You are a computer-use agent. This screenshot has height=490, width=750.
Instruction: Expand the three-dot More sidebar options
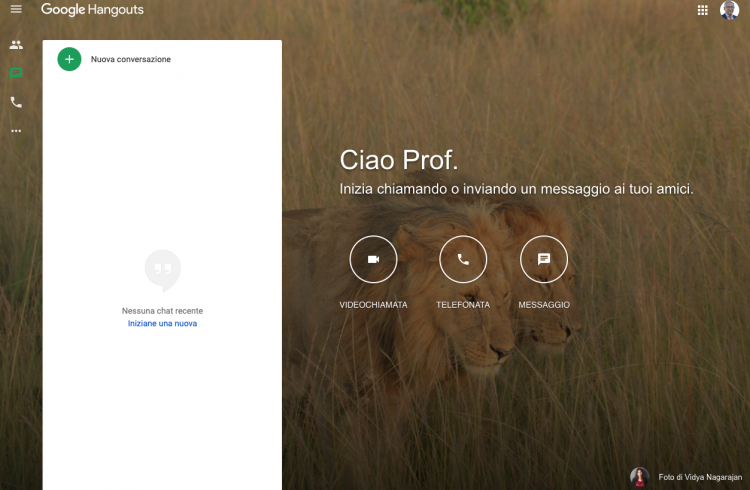16,131
